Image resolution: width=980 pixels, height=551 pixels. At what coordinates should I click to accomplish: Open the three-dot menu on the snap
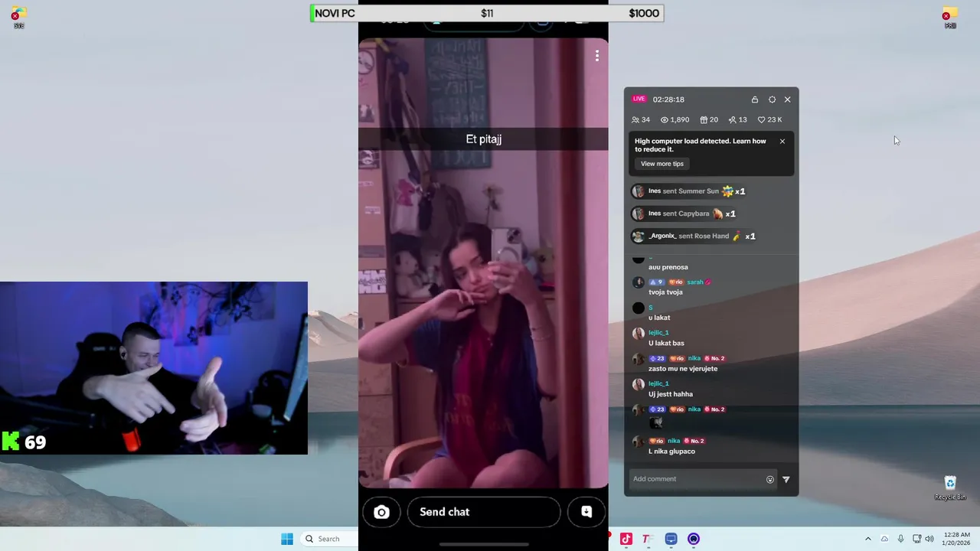(597, 56)
